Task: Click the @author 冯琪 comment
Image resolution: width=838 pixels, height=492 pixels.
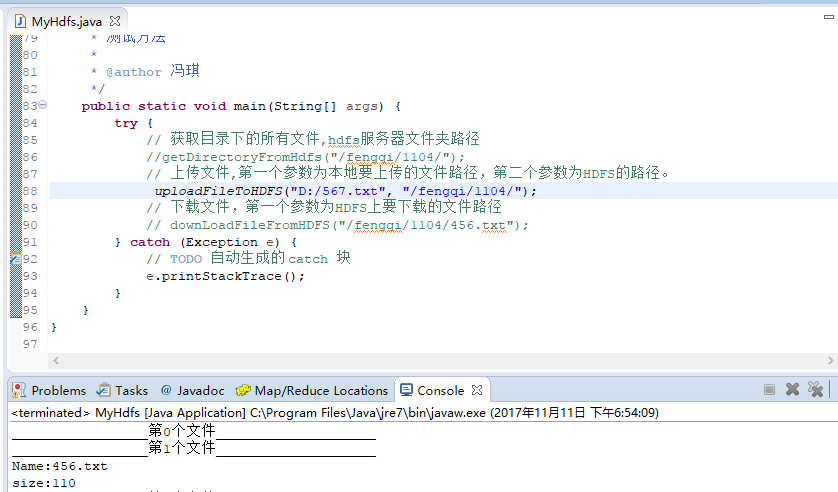Action: click(153, 71)
